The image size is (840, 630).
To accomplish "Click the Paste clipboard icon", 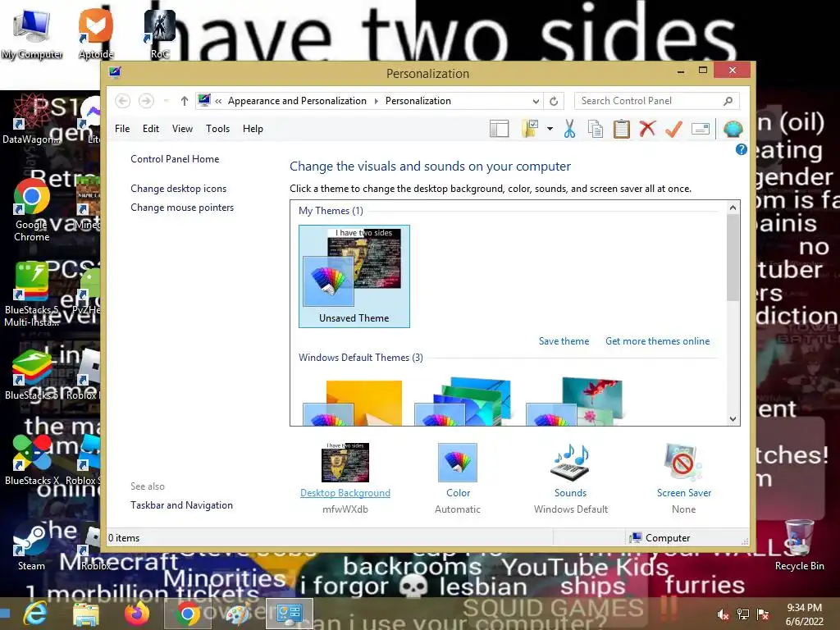I will [622, 129].
